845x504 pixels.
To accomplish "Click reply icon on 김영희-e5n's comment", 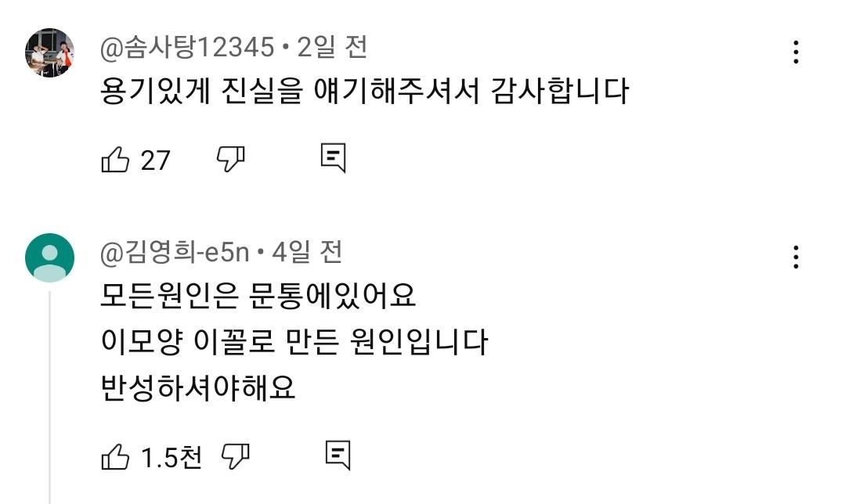I will [338, 455].
